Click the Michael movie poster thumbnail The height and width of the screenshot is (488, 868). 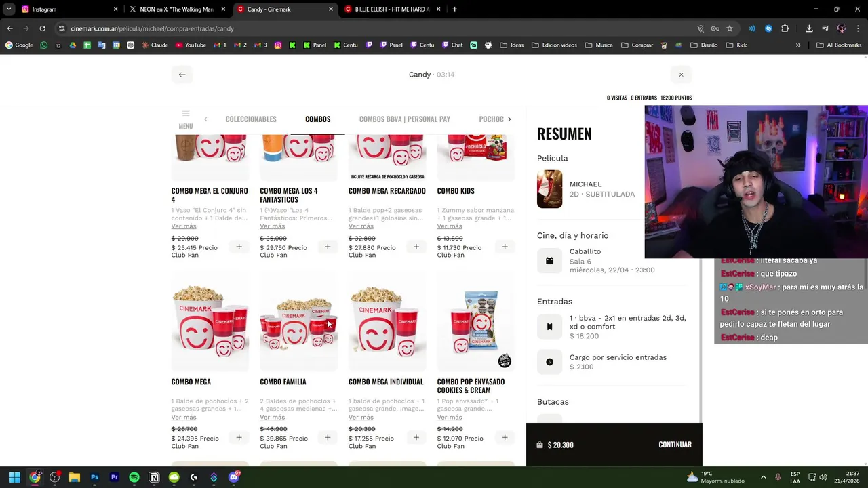(549, 189)
